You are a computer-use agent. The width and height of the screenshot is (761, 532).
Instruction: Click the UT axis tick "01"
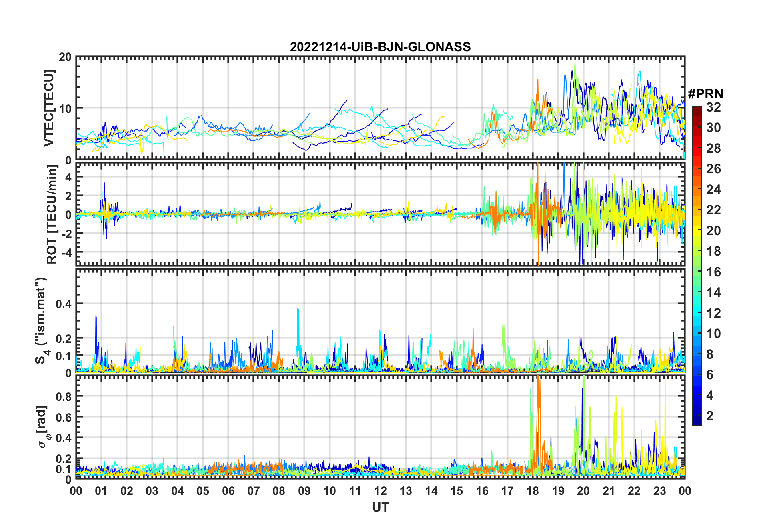click(x=101, y=491)
